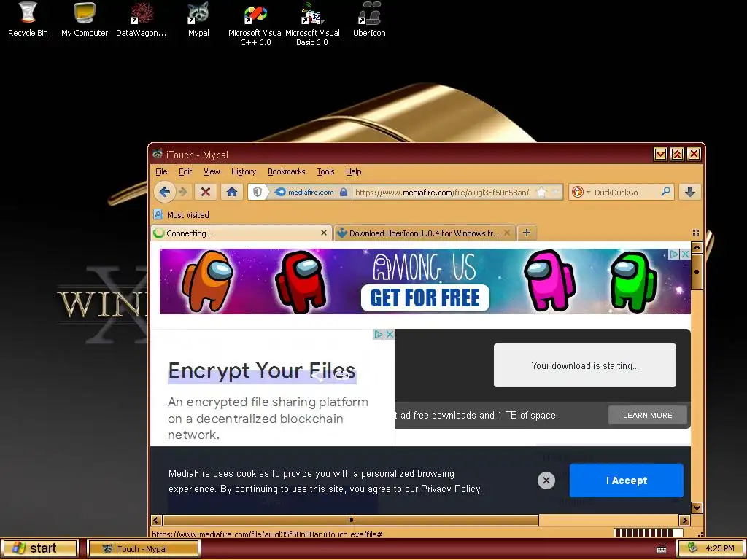The height and width of the screenshot is (560, 747).
Task: Select the Recycle Bin desktop icon
Action: point(28,20)
